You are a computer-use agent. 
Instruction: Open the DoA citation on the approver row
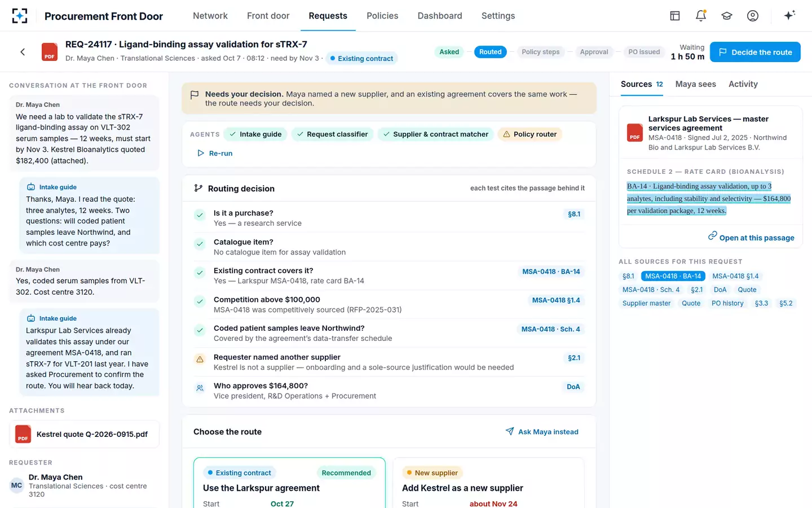[x=573, y=387]
